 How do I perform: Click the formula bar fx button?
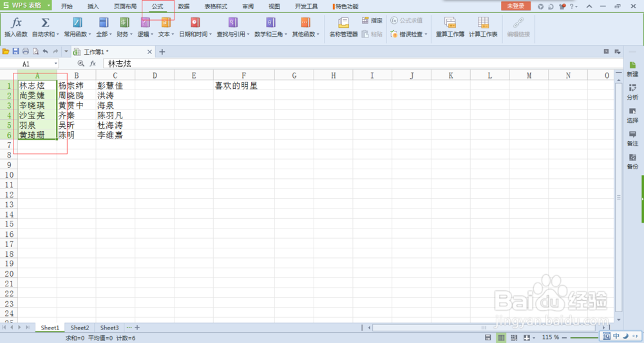tap(93, 64)
